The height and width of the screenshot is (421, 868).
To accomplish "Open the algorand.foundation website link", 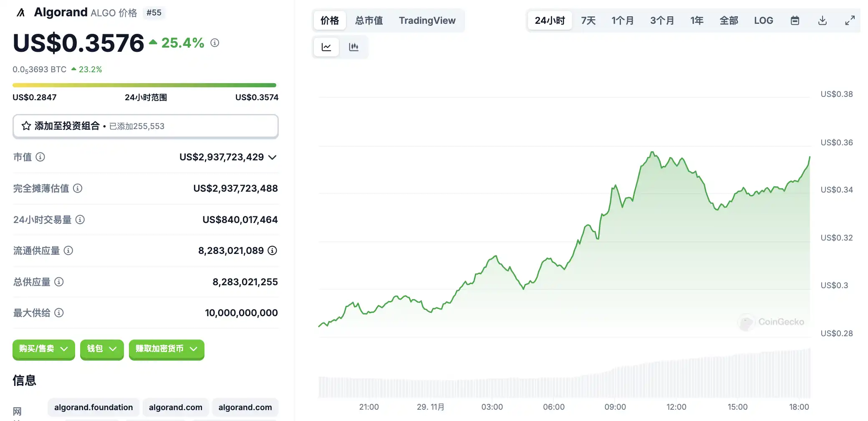I will coord(93,407).
